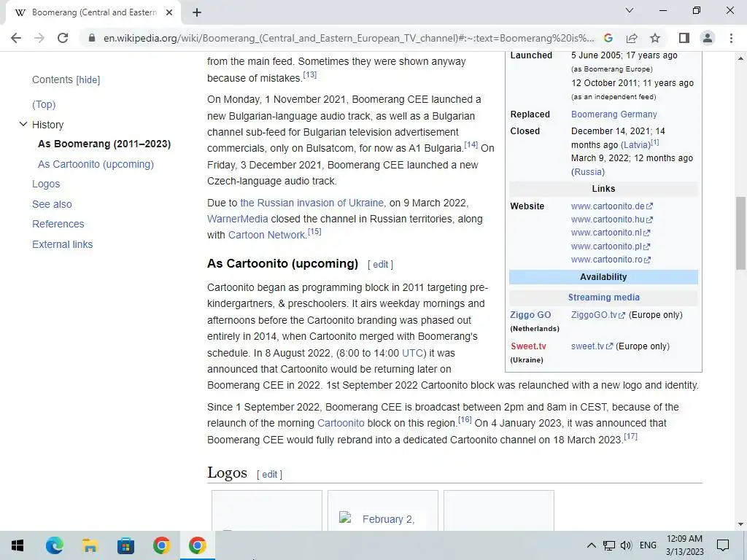
Task: Open File Explorer from taskbar
Action: click(90, 545)
